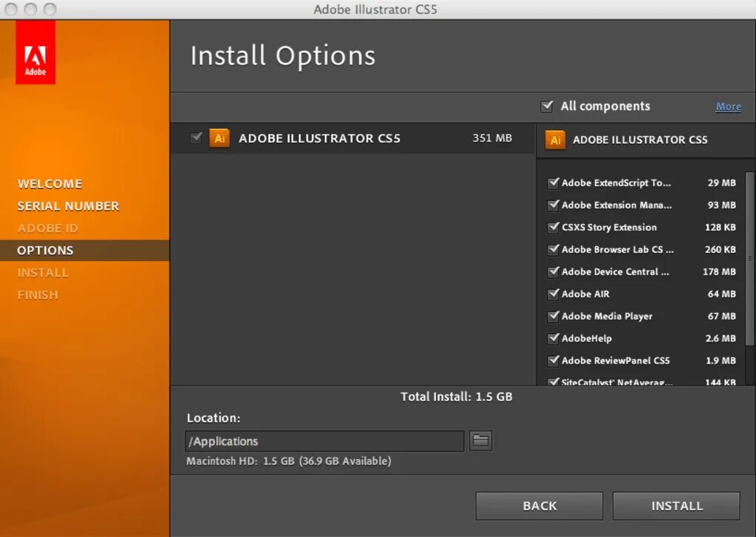Image resolution: width=756 pixels, height=537 pixels.
Task: Click the Ai icon in the right components header
Action: [555, 140]
